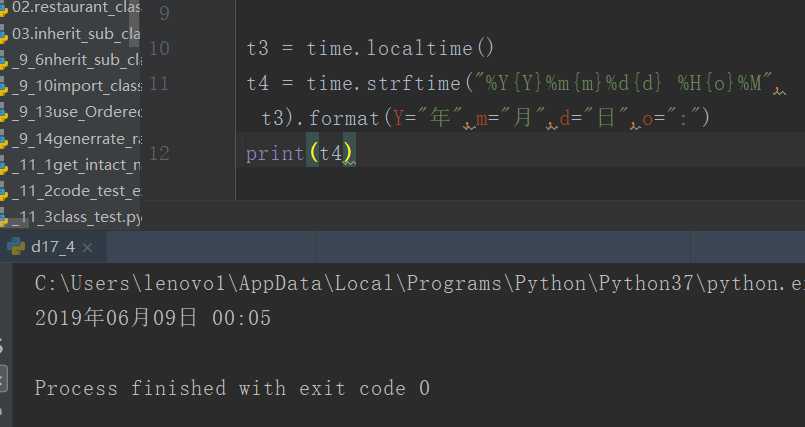Place cursor on time.localtime() call
805x427 pixels.
pos(400,48)
